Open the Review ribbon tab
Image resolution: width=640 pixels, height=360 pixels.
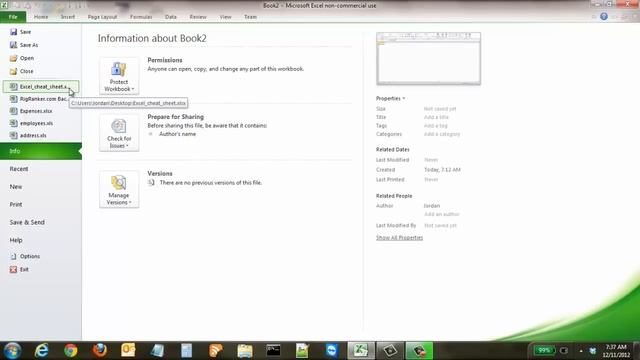point(198,17)
